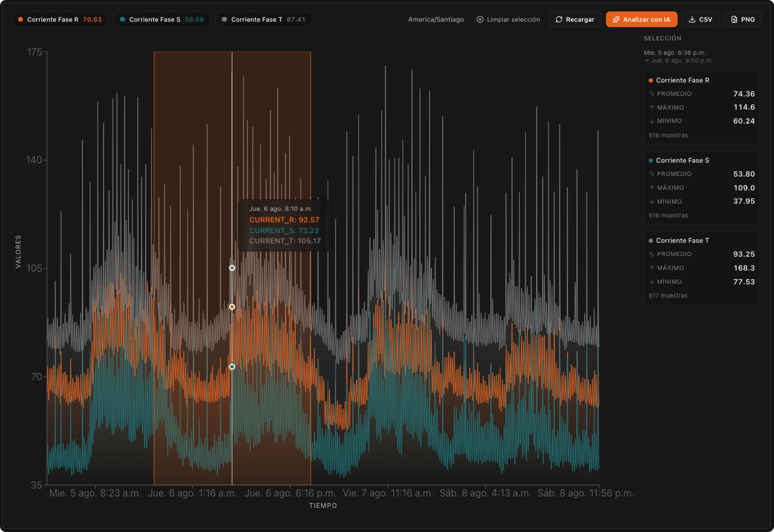Click the orange CURRENT_R marker on the cursor line

pos(232,307)
